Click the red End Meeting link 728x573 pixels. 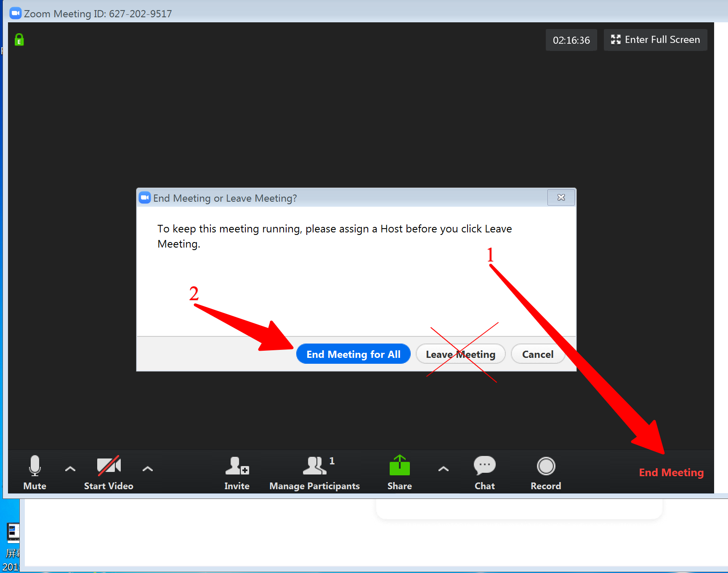(671, 472)
